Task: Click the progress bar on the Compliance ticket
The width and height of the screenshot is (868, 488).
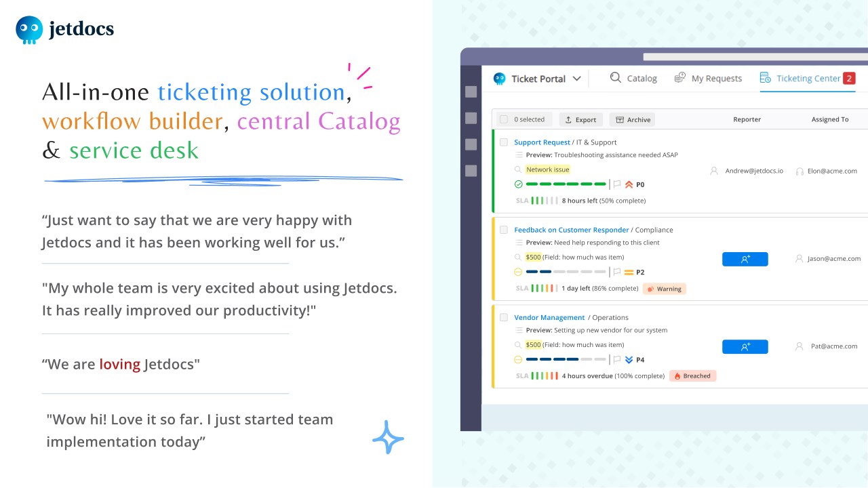Action: (566, 272)
